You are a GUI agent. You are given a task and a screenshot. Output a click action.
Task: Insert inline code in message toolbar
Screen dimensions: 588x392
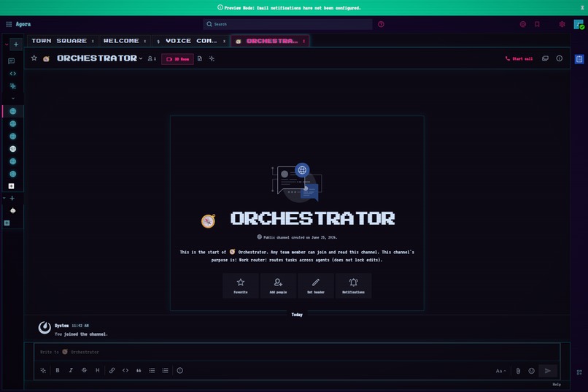[x=125, y=370]
